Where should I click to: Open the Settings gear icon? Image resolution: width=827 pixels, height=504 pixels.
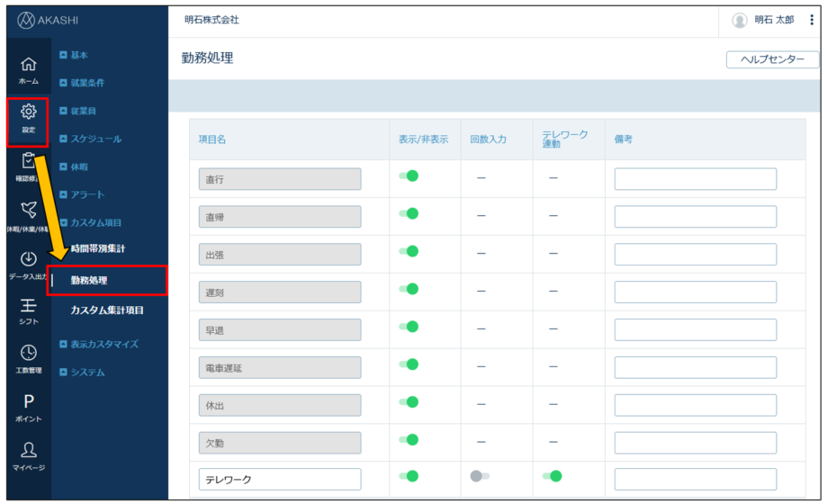click(29, 112)
